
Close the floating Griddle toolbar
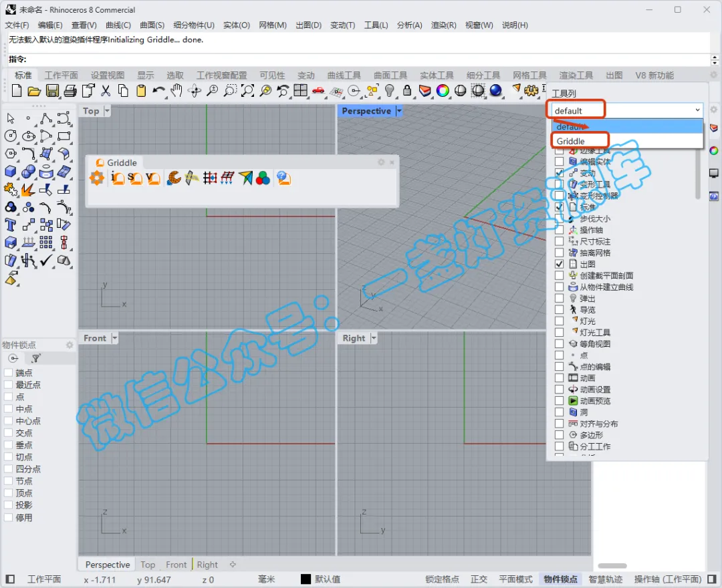[392, 162]
